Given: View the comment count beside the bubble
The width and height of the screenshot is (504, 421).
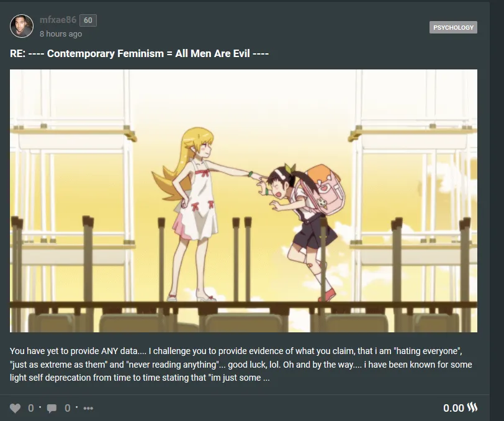Looking at the screenshot, I should pos(68,408).
